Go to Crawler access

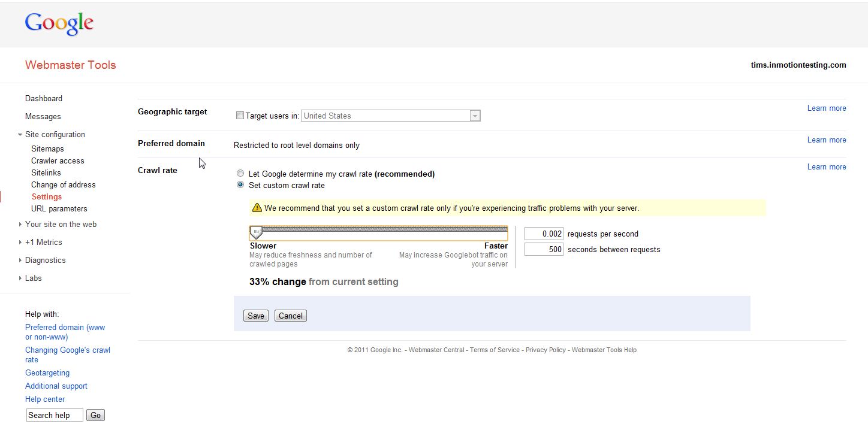pyautogui.click(x=58, y=160)
